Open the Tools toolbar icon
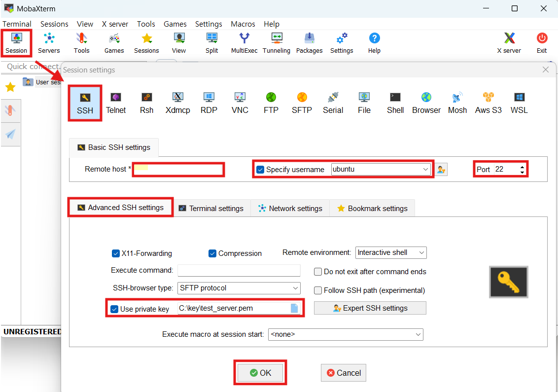 pyautogui.click(x=81, y=43)
